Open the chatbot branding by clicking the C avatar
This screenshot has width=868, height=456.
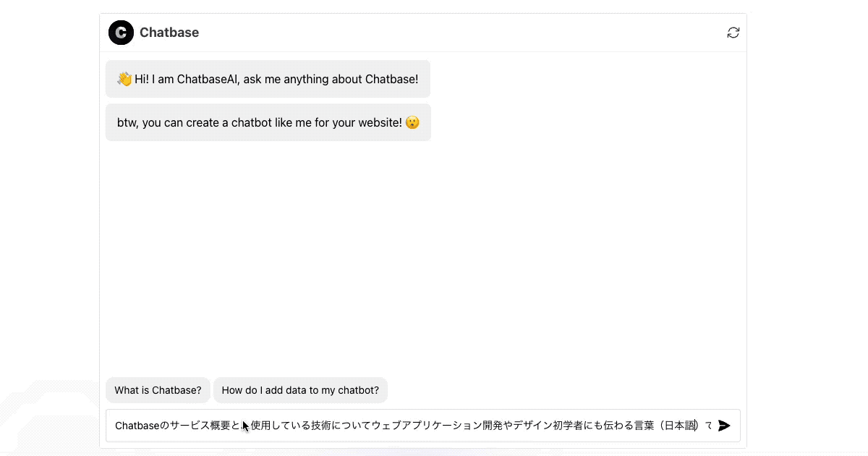121,33
